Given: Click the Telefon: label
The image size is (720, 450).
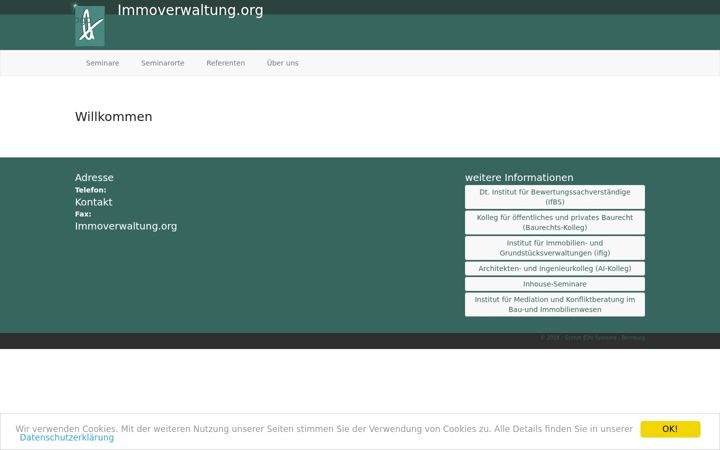Looking at the screenshot, I should point(90,190).
